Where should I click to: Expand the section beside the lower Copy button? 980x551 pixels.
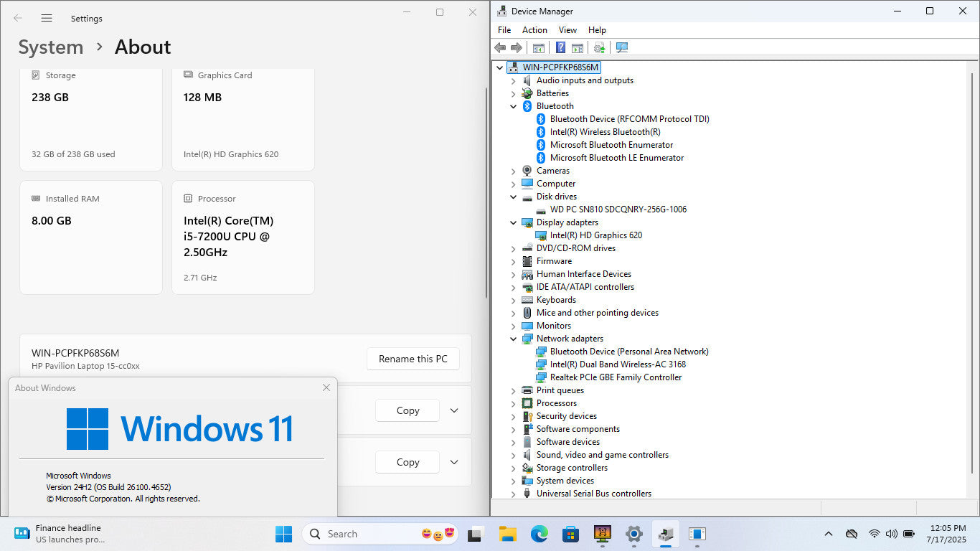click(454, 462)
